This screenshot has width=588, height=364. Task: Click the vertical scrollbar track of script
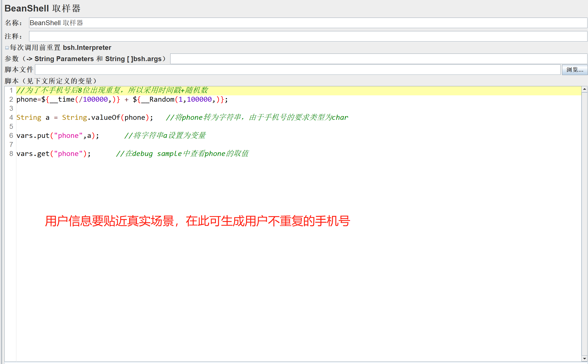click(584, 220)
